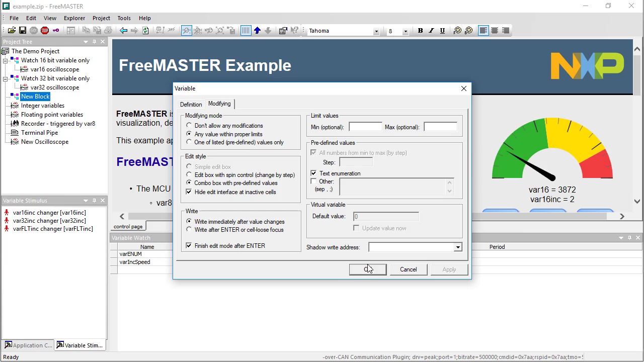This screenshot has height=362, width=644.
Task: Click the STOP communication toolbar icon
Action: [44, 30]
